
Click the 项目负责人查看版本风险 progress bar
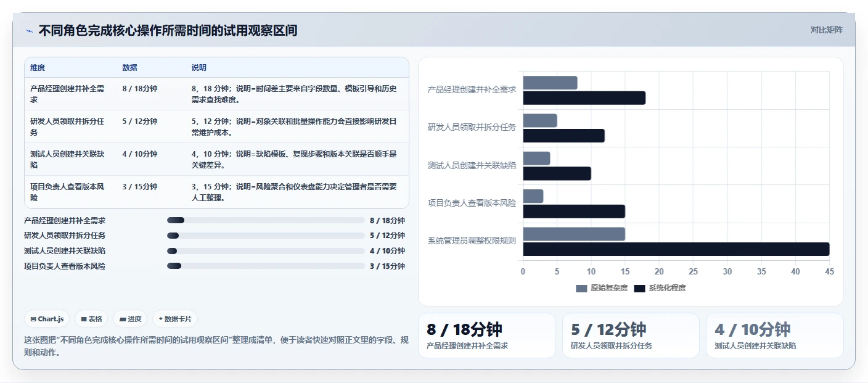pos(266,266)
